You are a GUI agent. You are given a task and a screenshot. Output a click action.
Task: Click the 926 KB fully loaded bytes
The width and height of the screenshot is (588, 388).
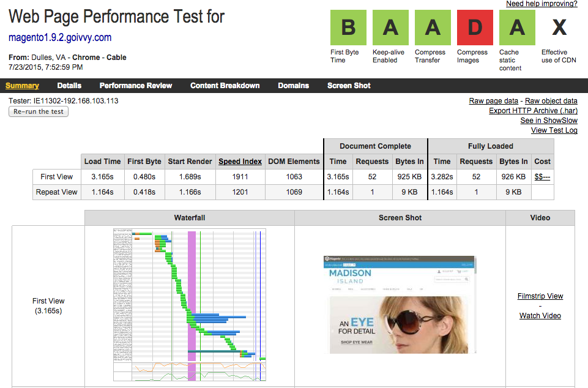(513, 177)
